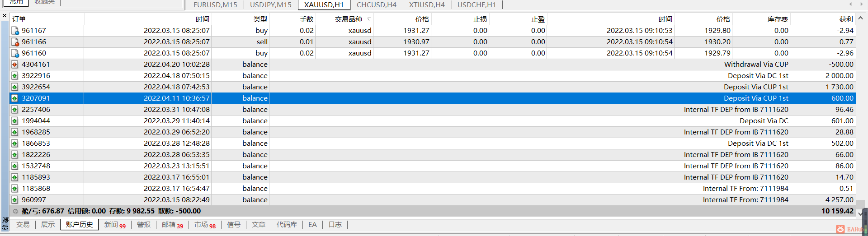
Task: Switch to the 交易 terminal tab
Action: pos(23,225)
